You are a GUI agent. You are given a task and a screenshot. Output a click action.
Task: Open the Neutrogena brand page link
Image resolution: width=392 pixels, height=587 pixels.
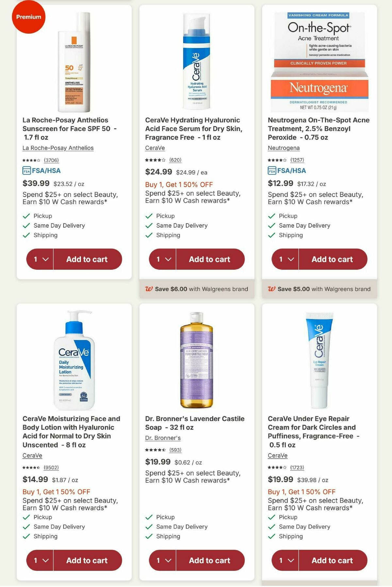point(284,148)
